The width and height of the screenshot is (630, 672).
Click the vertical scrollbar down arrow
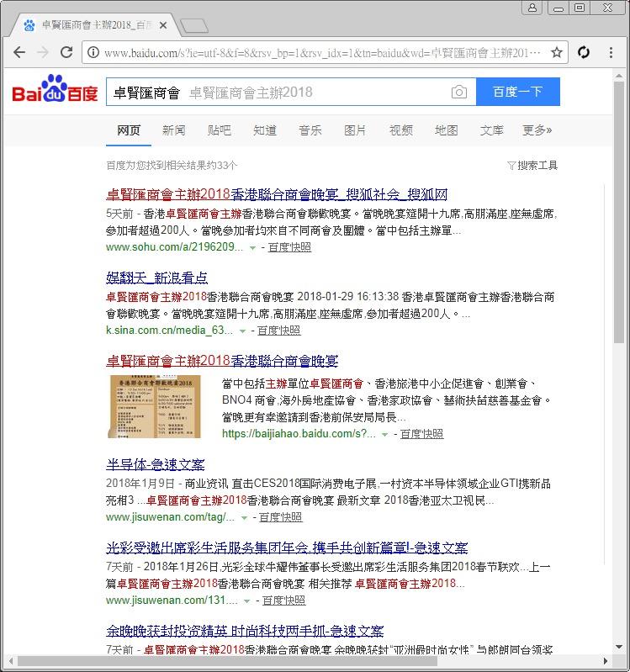pyautogui.click(x=618, y=647)
